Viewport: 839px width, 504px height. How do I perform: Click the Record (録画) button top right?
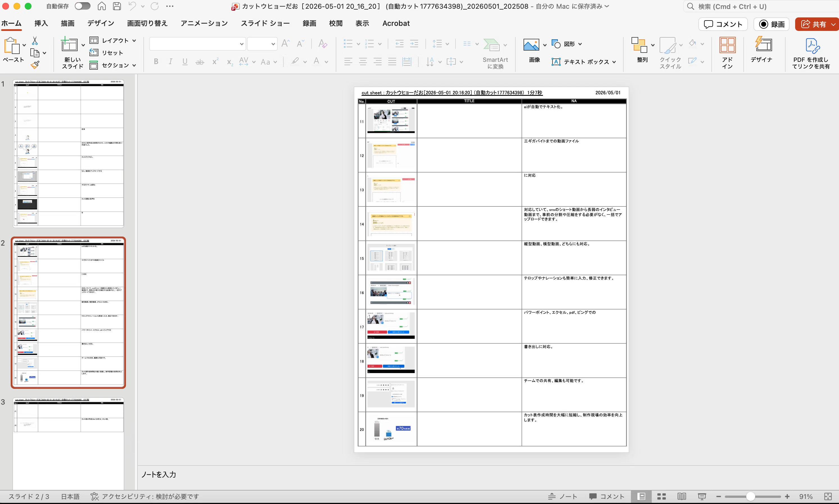pos(771,24)
